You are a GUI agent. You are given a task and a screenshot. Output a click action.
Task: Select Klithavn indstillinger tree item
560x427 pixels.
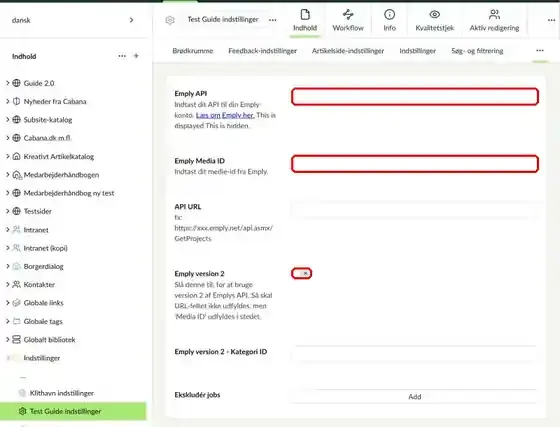pyautogui.click(x=62, y=393)
